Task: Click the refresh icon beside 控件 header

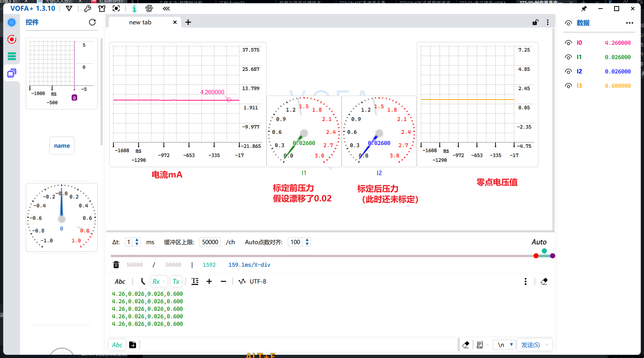Action: [92, 22]
